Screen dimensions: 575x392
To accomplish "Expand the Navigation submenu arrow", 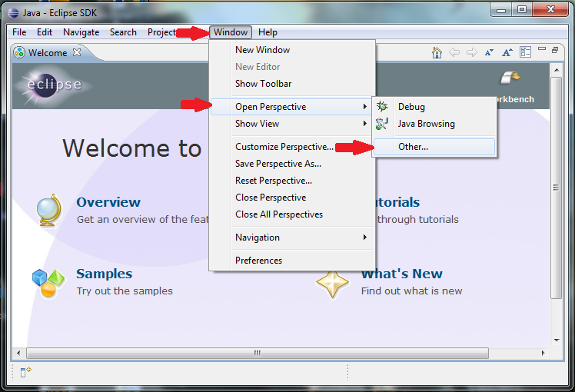I will 365,237.
